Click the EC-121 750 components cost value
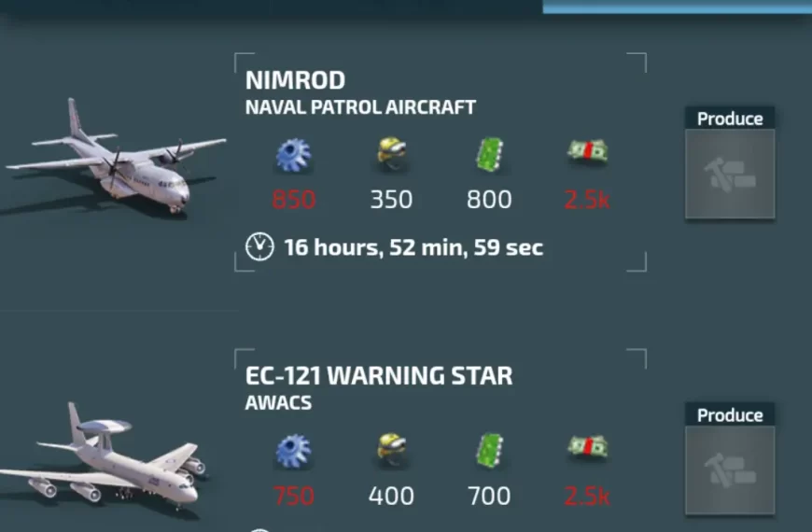812x532 pixels. point(294,496)
